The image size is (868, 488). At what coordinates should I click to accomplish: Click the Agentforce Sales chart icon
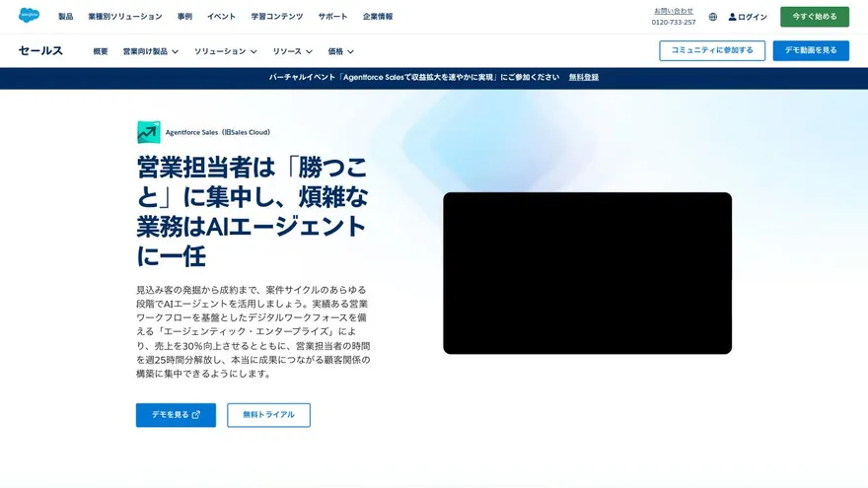point(149,132)
